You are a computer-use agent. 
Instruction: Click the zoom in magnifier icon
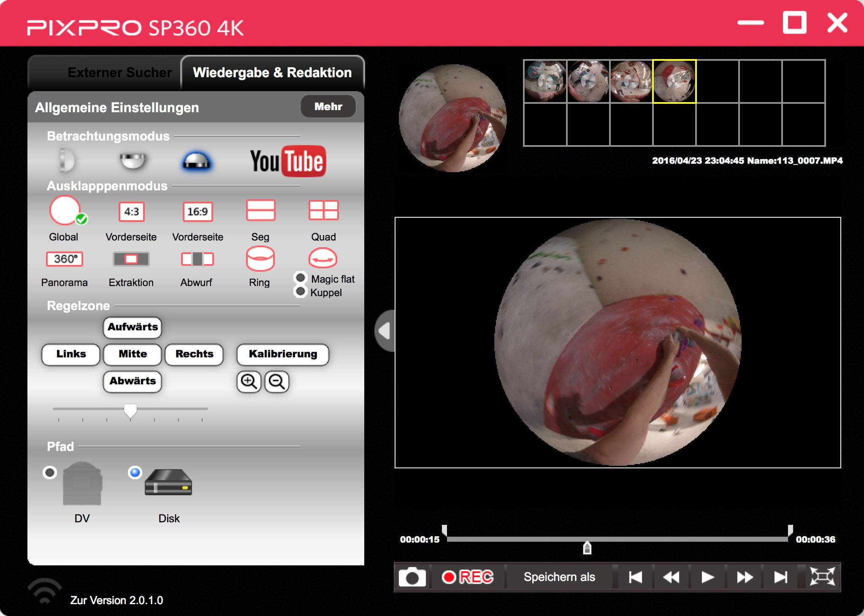[249, 381]
